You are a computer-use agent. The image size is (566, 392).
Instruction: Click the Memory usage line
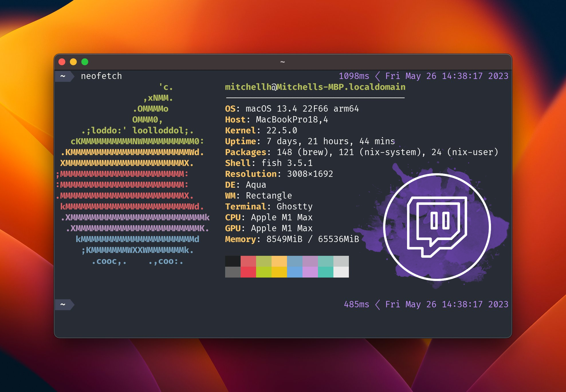[x=292, y=239]
